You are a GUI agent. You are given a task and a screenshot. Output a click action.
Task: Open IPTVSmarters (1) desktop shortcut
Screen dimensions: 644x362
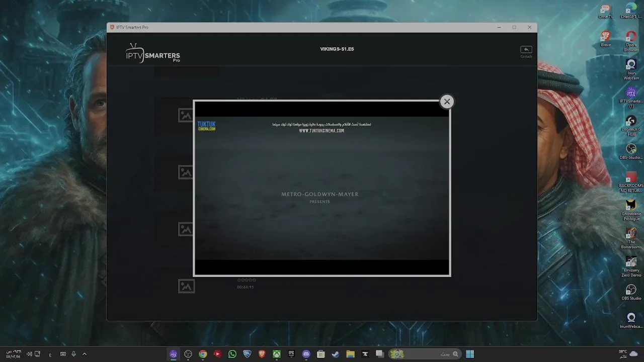coord(631,98)
